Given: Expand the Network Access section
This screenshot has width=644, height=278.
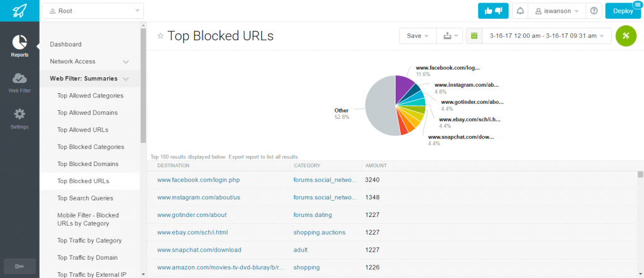Looking at the screenshot, I should click(89, 62).
